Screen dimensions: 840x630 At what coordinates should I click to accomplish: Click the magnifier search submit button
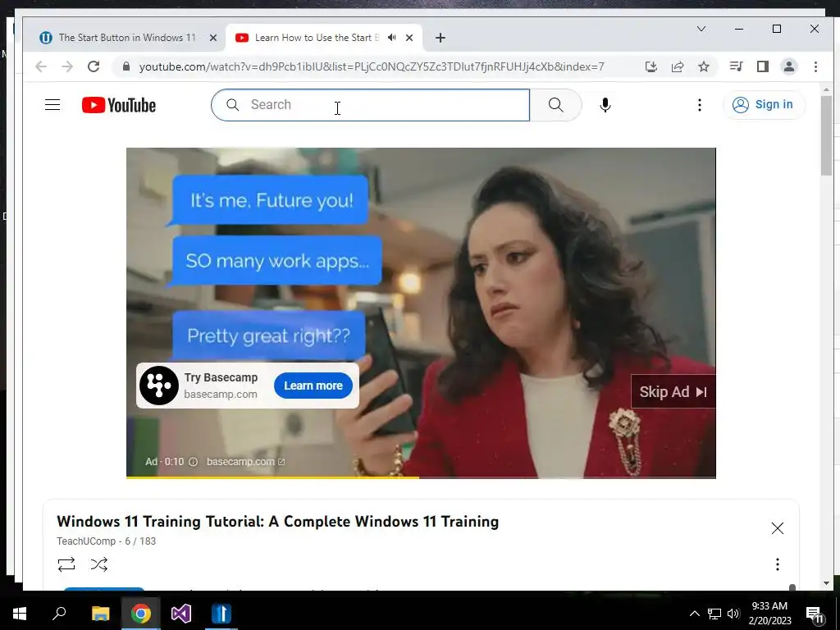click(555, 105)
